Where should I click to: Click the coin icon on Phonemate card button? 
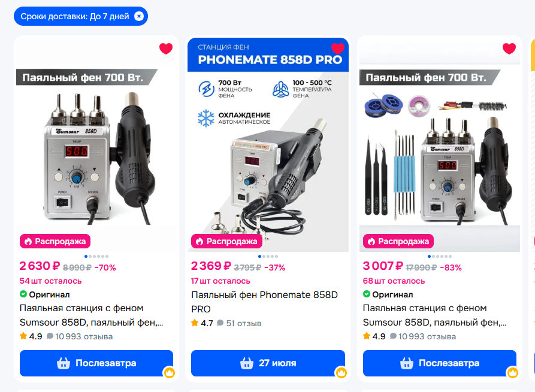click(341, 372)
